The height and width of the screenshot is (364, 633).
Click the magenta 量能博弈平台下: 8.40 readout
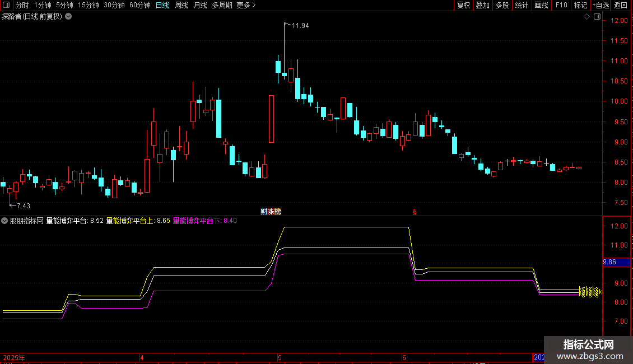204,221
